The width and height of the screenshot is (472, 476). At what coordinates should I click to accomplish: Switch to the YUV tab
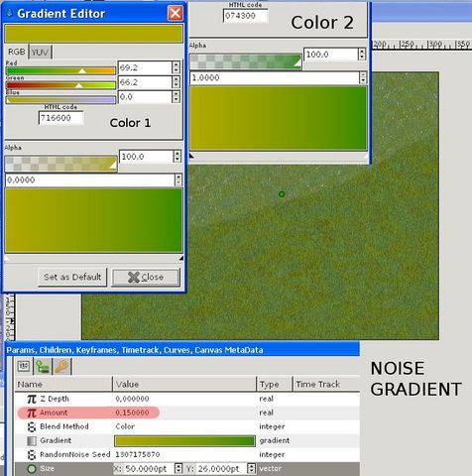pos(41,52)
